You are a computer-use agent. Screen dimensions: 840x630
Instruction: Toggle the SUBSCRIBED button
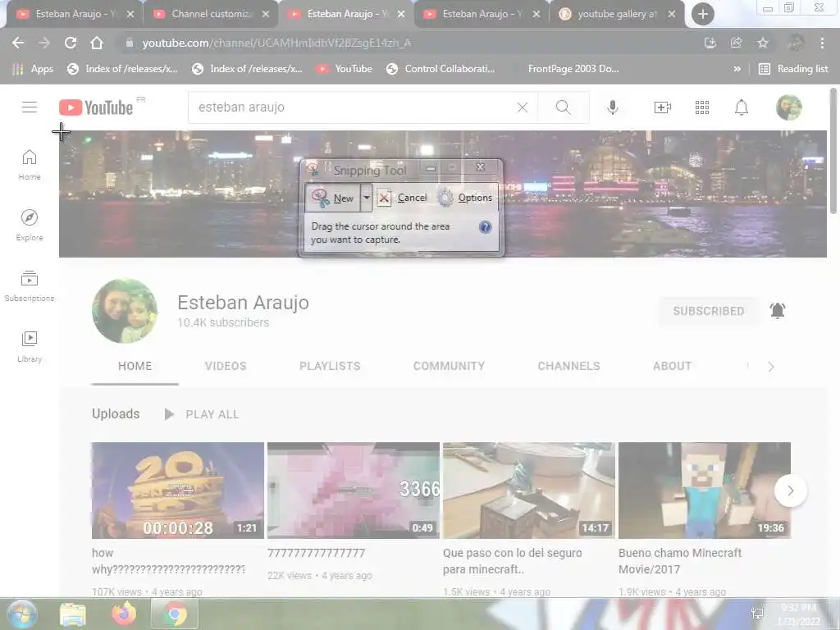coord(708,311)
